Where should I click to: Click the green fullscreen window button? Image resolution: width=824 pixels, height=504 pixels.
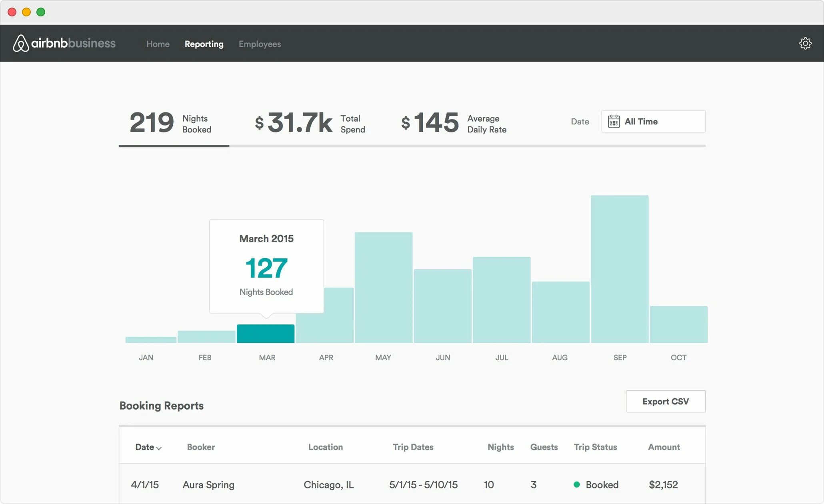[x=41, y=12]
